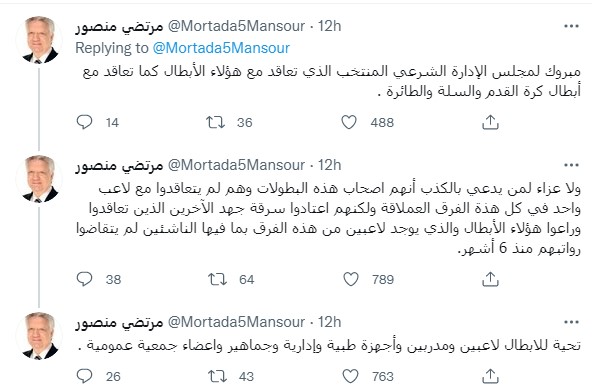The width and height of the screenshot is (592, 392).
Task: Open more options on first tweet
Action: point(571,26)
